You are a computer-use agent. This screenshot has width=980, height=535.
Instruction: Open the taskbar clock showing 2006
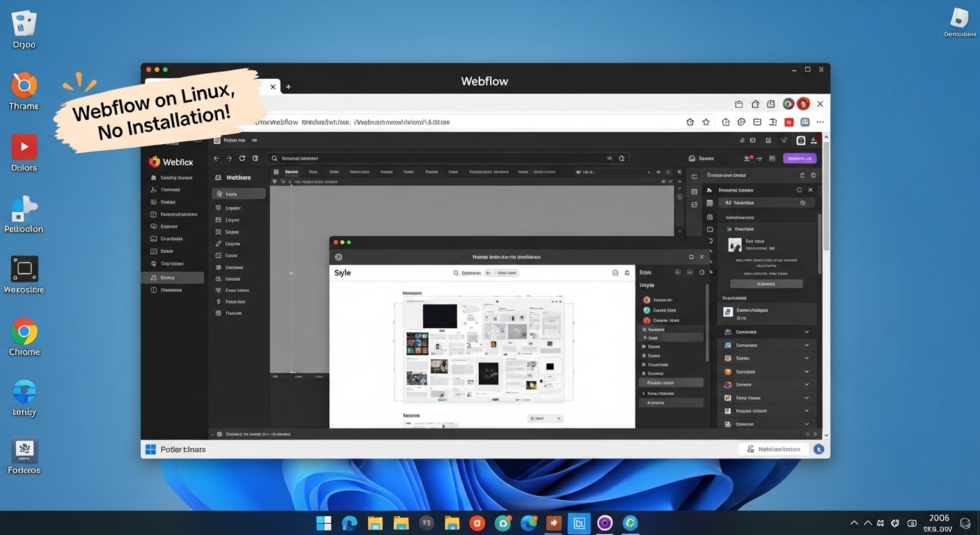pyautogui.click(x=939, y=524)
